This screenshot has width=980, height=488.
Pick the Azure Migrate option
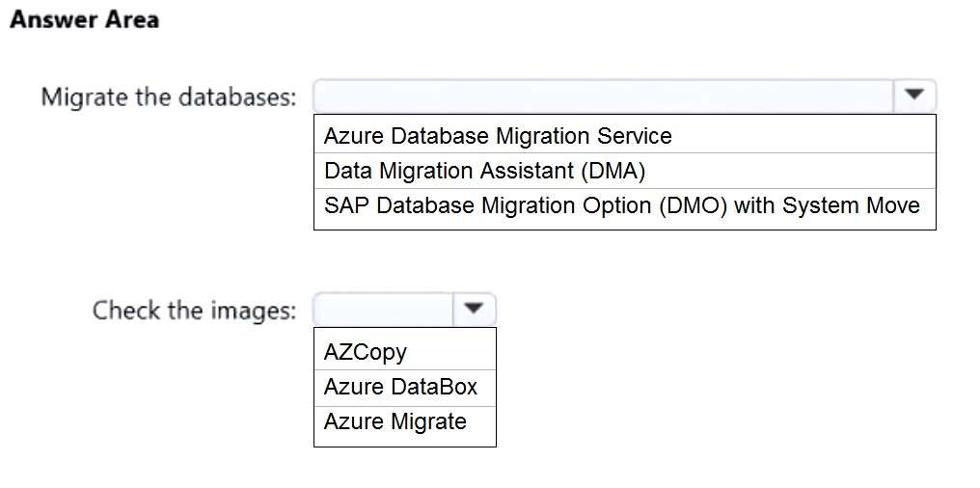pos(395,421)
